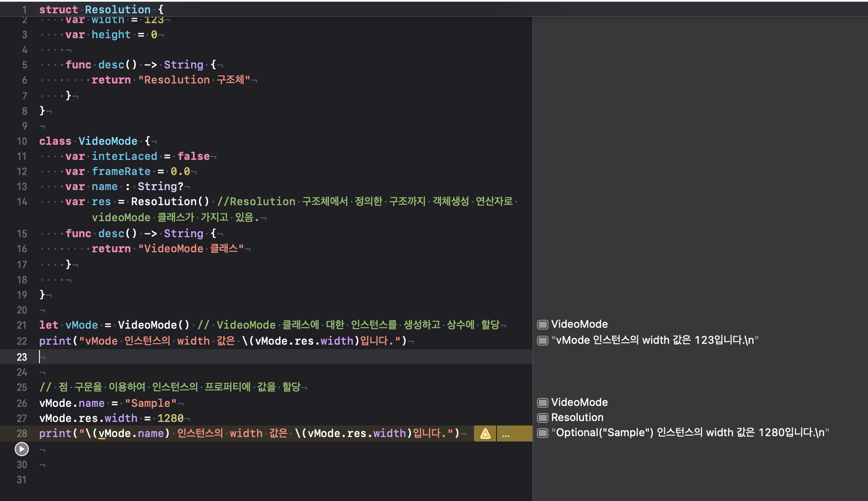Click the "Resolution 구조체" return string

coord(194,80)
